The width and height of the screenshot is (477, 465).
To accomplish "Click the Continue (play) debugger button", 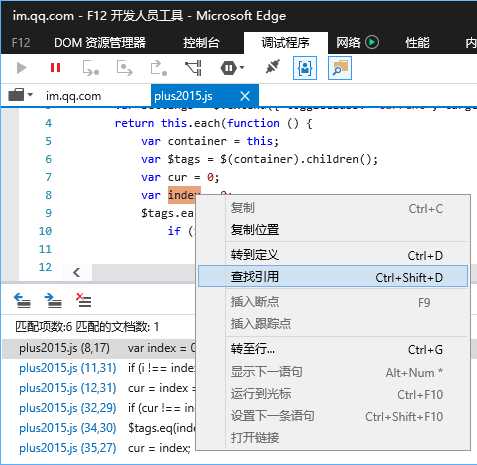I will (21, 68).
